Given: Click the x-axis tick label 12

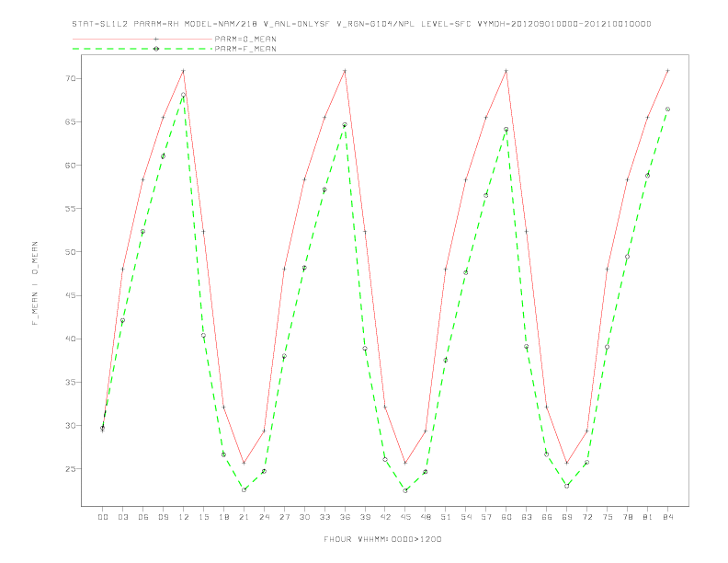Looking at the screenshot, I should [x=184, y=517].
